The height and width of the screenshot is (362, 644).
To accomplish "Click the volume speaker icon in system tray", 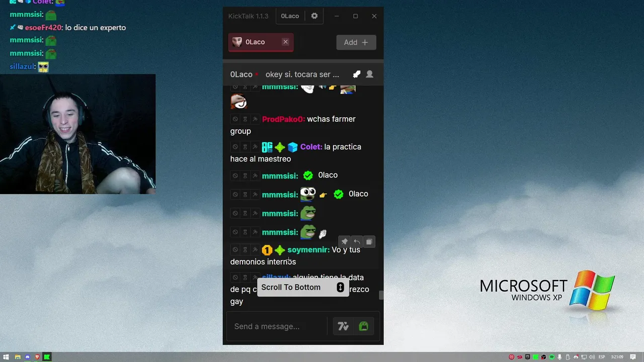I will (x=592, y=357).
